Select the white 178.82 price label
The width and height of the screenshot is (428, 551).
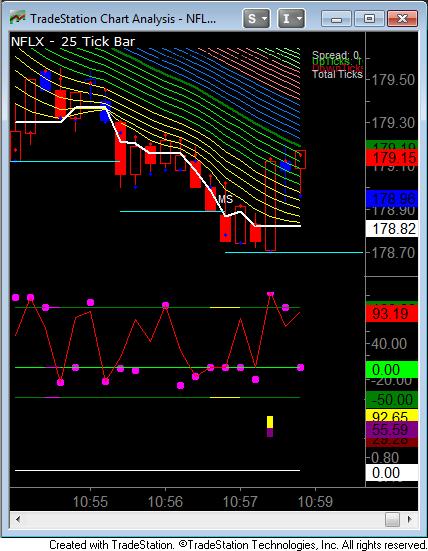point(392,229)
